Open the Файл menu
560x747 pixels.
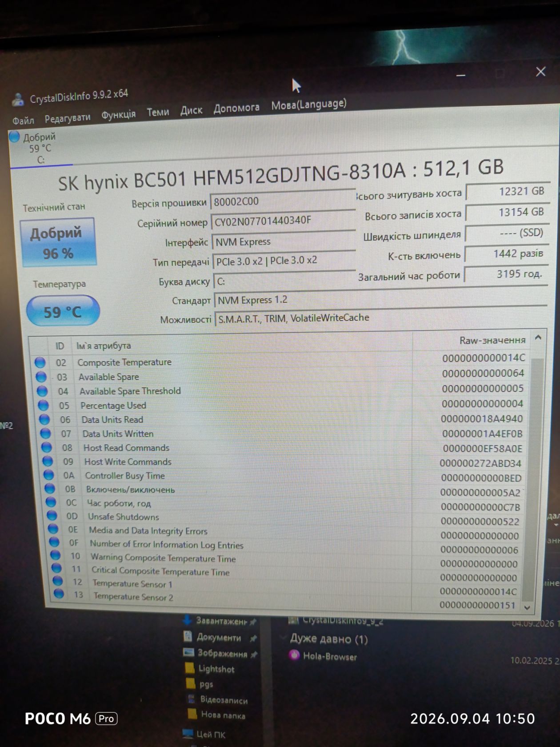coord(23,120)
